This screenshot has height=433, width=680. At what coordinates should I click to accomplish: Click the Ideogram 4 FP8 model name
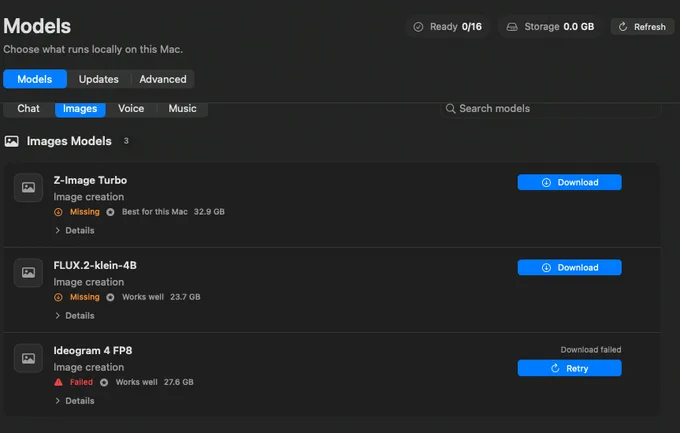[93, 351]
